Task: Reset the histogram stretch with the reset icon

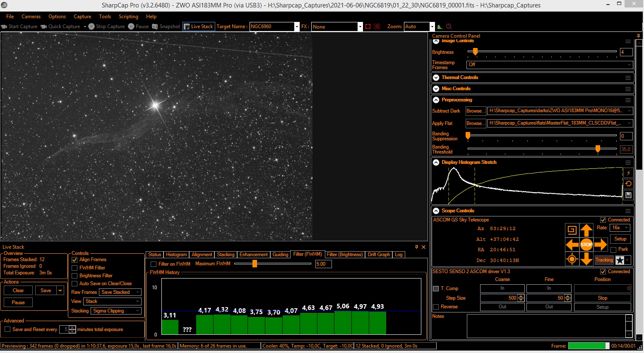Action: click(628, 184)
